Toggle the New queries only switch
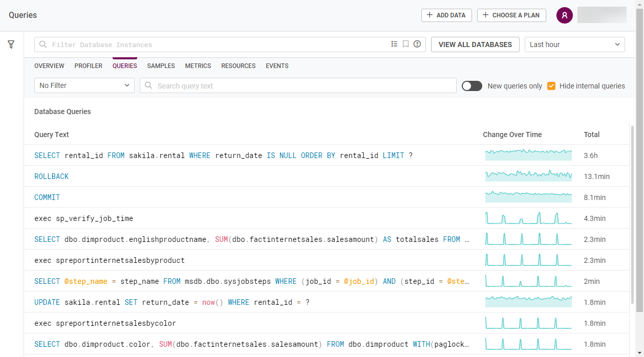This screenshot has height=357, width=644. (471, 86)
